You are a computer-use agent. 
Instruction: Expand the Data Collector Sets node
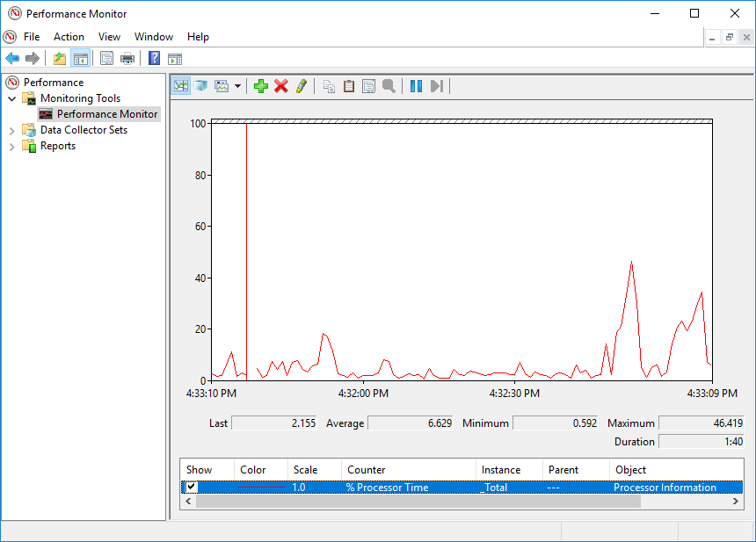[12, 130]
